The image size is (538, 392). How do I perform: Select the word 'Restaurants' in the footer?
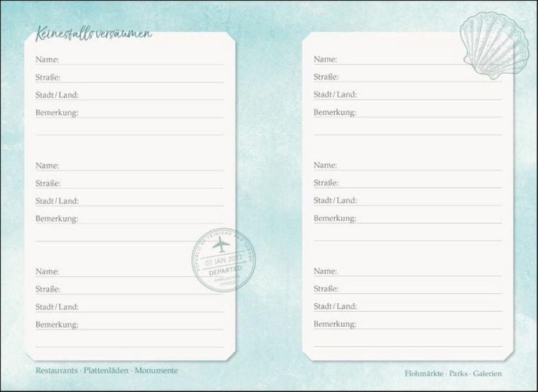click(57, 371)
